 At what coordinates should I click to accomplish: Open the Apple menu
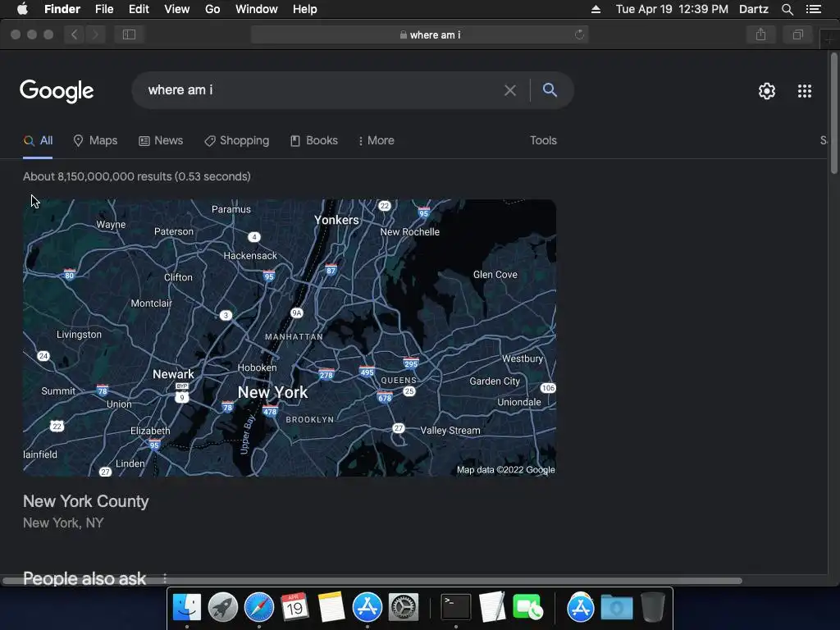click(x=22, y=8)
